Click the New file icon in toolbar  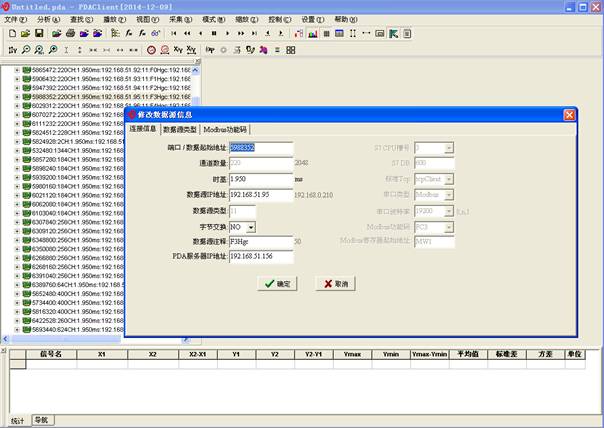pos(11,33)
